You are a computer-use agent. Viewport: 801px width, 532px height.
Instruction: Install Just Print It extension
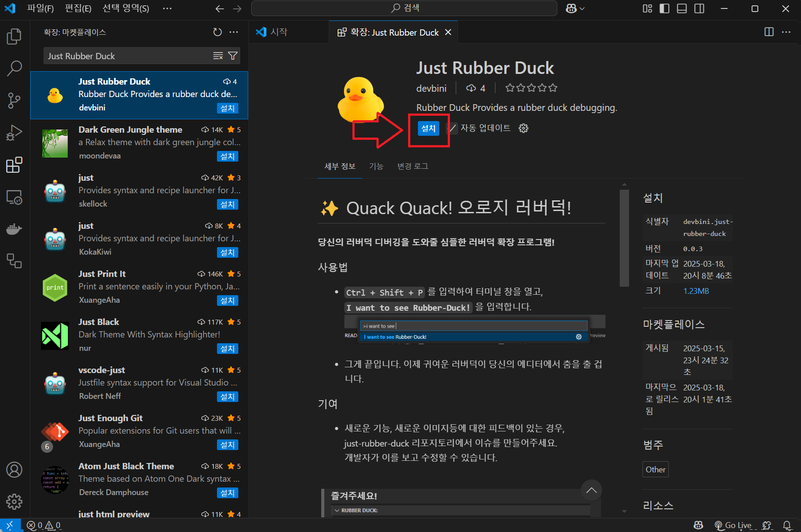[228, 301]
